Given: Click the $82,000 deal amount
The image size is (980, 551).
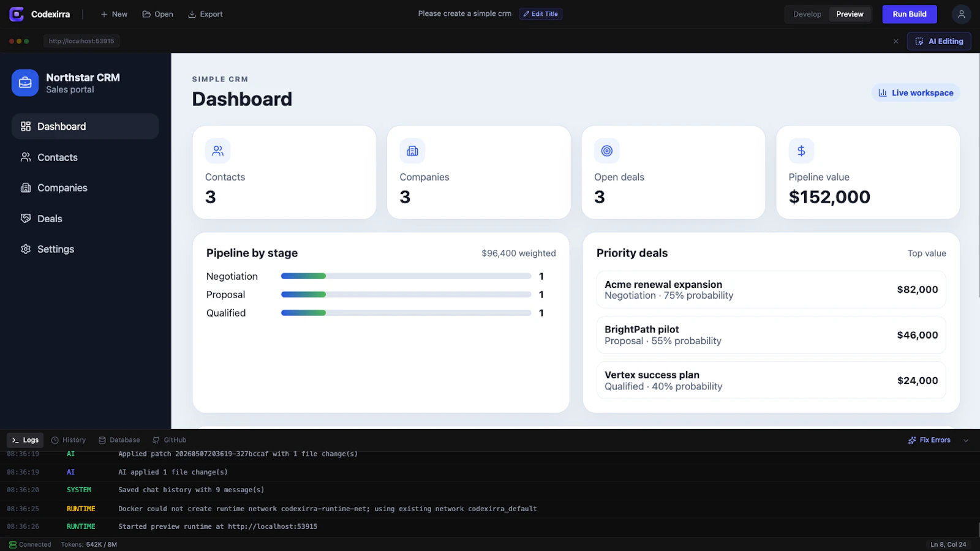Looking at the screenshot, I should pyautogui.click(x=918, y=290).
